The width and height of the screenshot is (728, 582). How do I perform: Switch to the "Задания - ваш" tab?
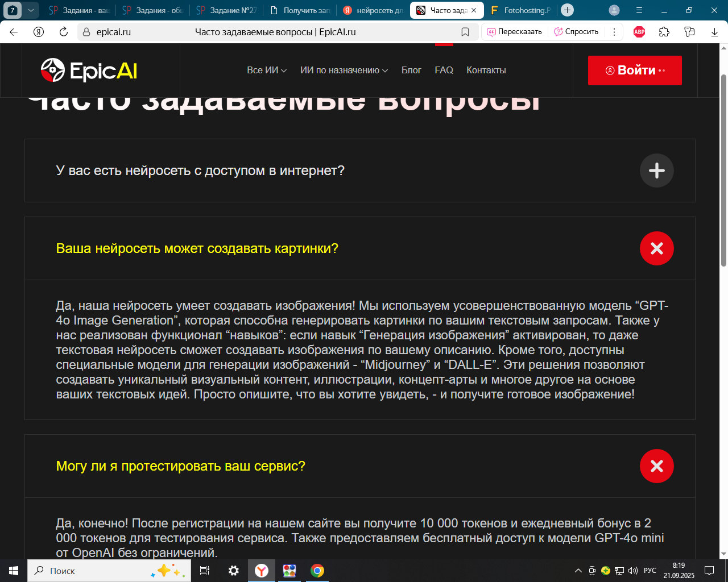79,10
